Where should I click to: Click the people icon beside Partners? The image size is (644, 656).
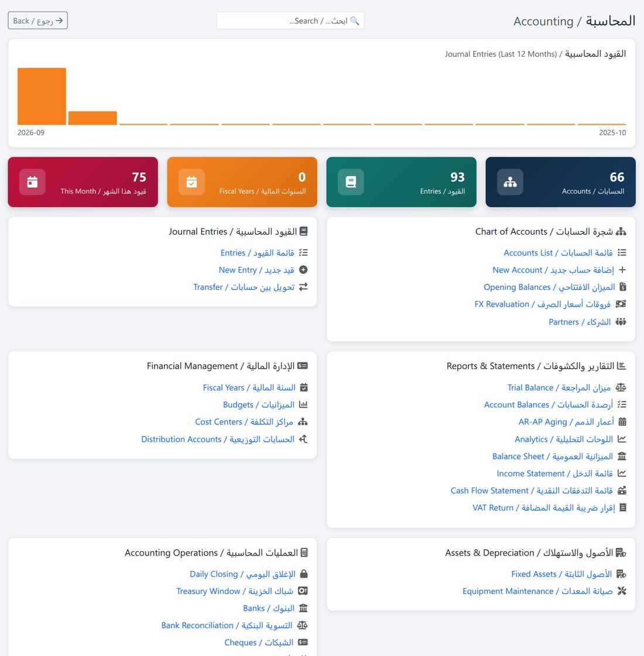tap(621, 322)
